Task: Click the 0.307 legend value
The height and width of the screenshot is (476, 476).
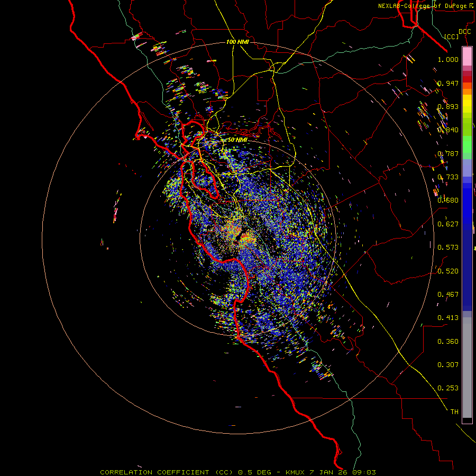Action: pos(448,365)
